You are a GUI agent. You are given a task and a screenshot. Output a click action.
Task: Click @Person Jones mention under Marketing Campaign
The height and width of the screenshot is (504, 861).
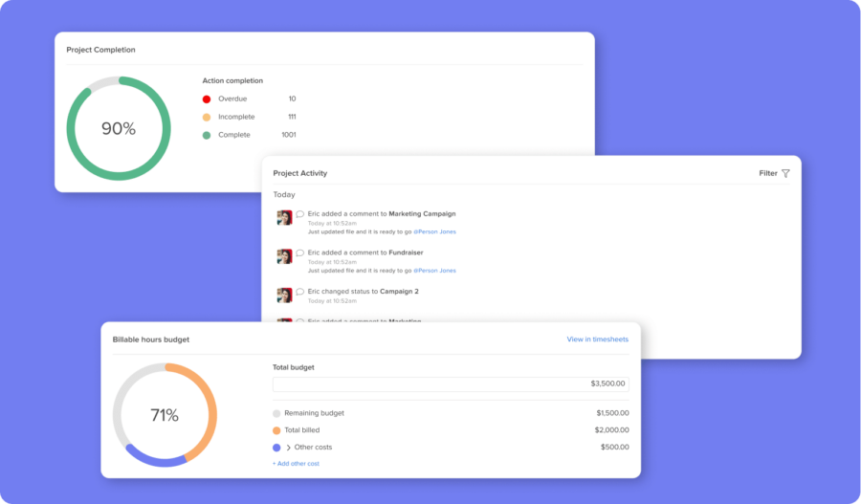[x=434, y=231]
